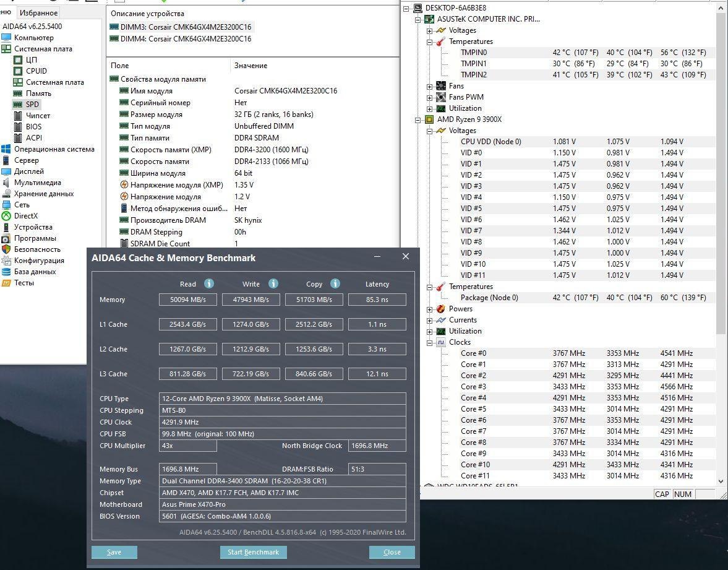Select the DIMM4 Corsair module icon
Screen dimensions: 728x570
(114, 39)
